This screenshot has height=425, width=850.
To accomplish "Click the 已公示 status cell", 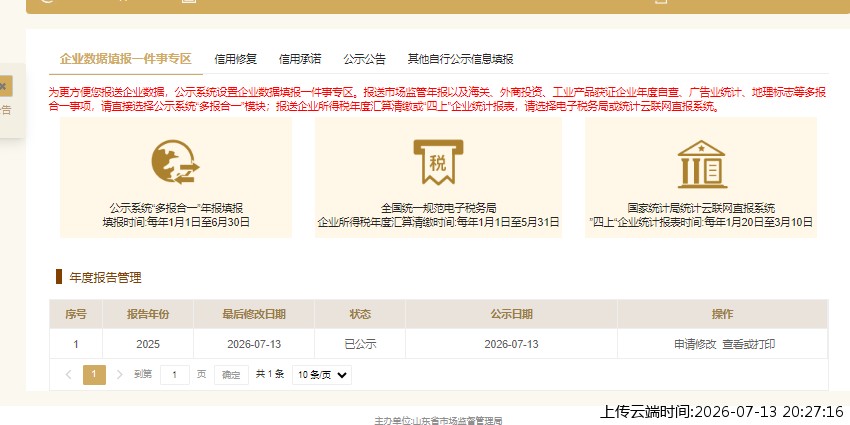I will click(x=360, y=344).
